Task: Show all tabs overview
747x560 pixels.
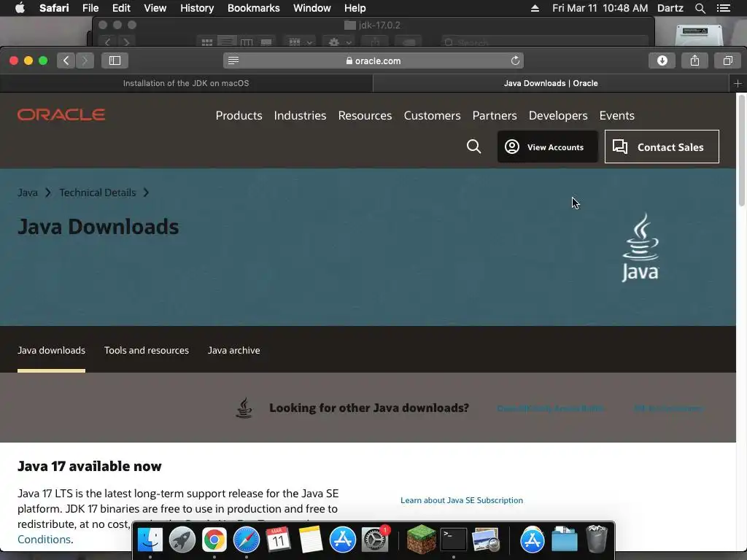Action: coord(727,61)
